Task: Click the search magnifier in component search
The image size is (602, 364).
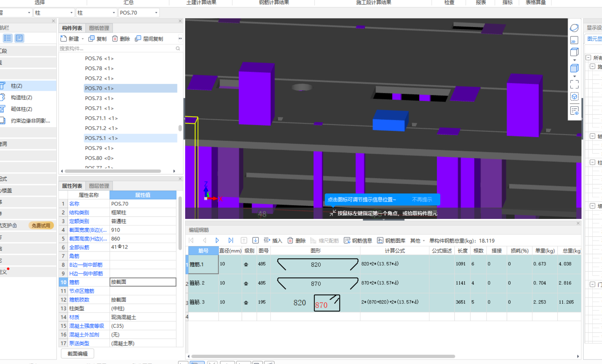Action: (178, 48)
